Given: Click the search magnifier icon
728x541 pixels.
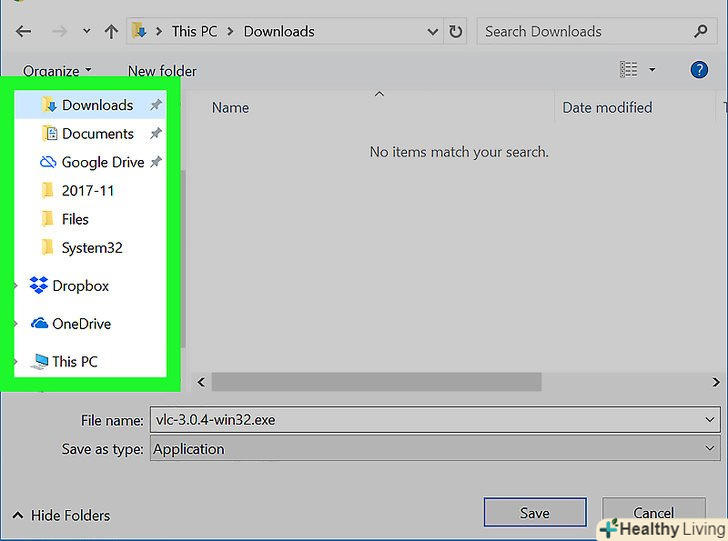Looking at the screenshot, I should click(x=701, y=32).
